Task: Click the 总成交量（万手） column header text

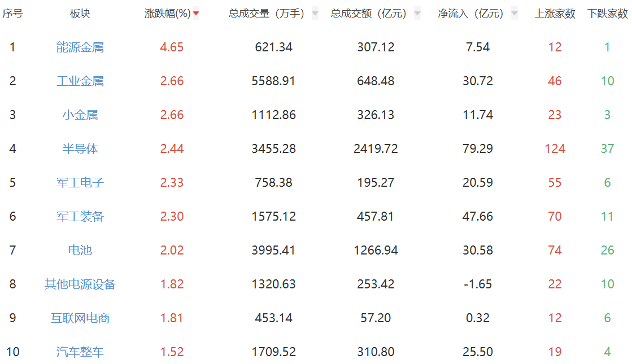Action: [267, 14]
